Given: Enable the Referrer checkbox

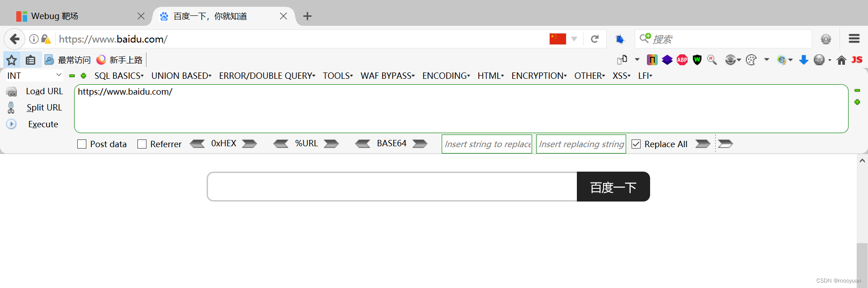Looking at the screenshot, I should point(142,144).
